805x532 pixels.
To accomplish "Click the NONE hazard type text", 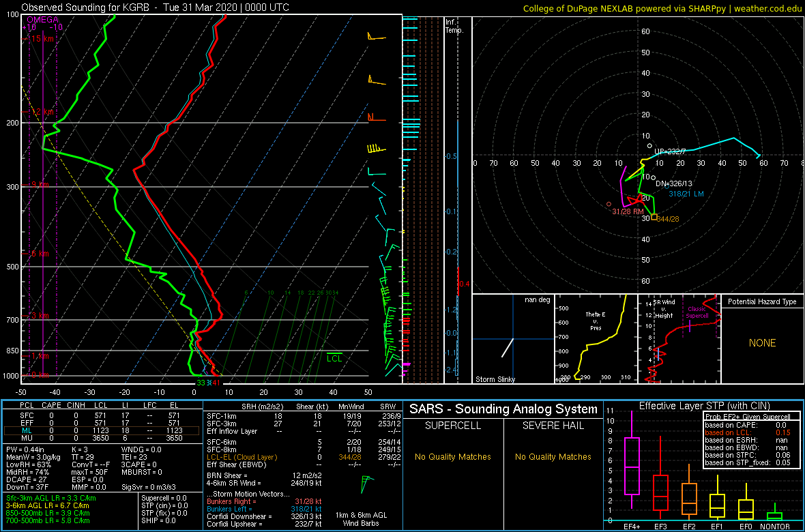I will coord(762,343).
